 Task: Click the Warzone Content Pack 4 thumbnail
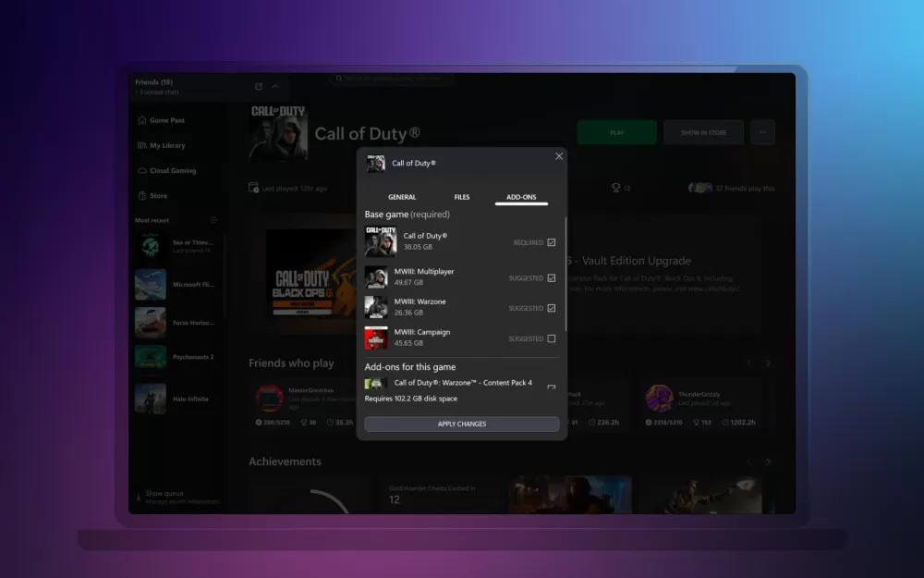coord(376,384)
